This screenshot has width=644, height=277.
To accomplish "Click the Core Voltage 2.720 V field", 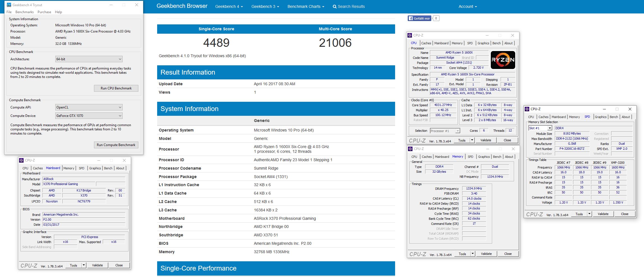I will point(478,68).
